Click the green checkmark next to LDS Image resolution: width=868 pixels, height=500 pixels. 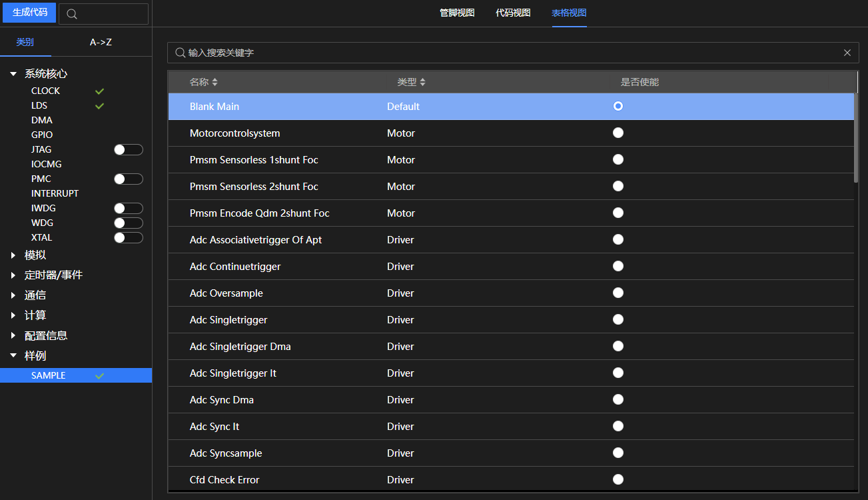point(99,106)
